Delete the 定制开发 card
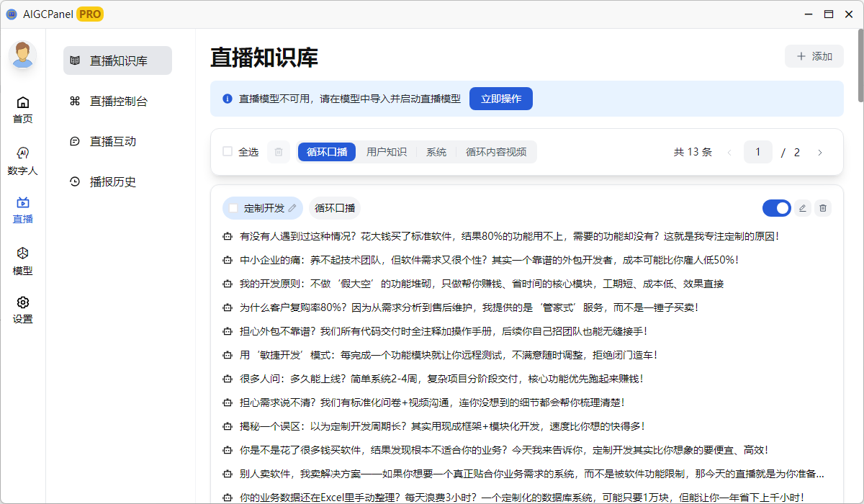864x504 pixels. pyautogui.click(x=824, y=208)
